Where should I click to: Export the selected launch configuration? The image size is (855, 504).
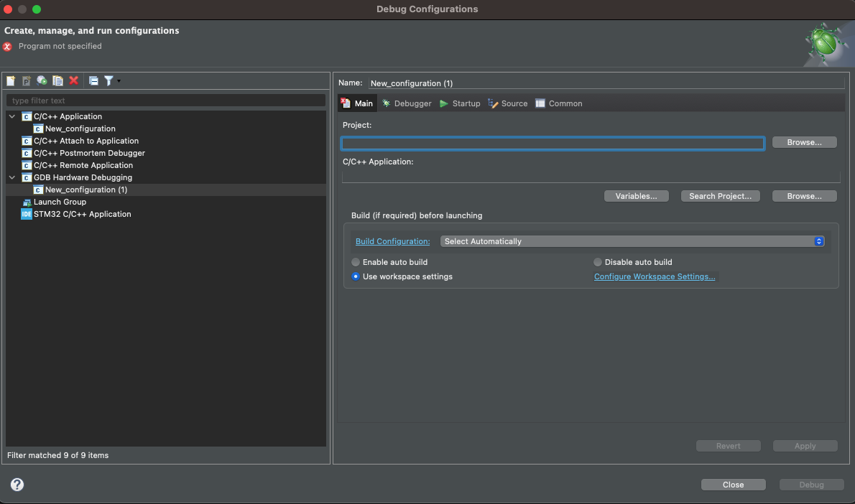coord(42,80)
